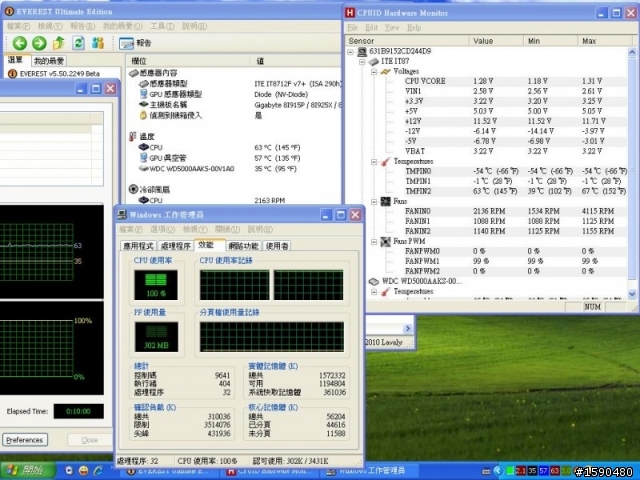Click the hard drive icon beside WDC WD5000AAKS in HWMonitor

(374, 282)
